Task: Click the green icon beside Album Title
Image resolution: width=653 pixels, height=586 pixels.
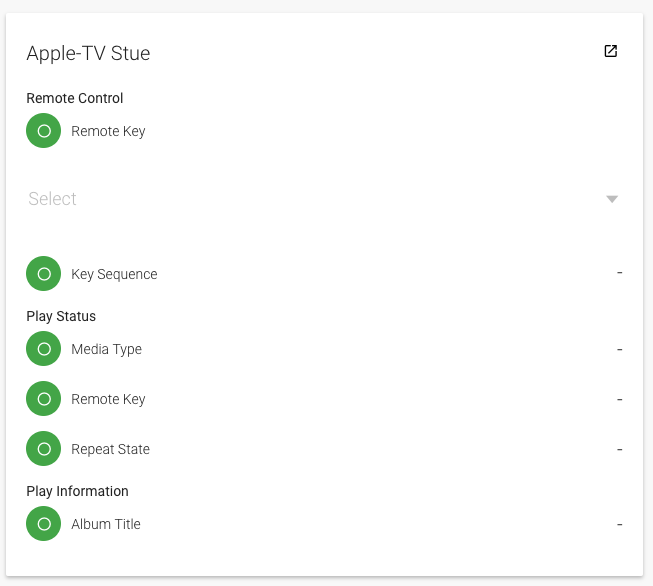Action: (44, 524)
